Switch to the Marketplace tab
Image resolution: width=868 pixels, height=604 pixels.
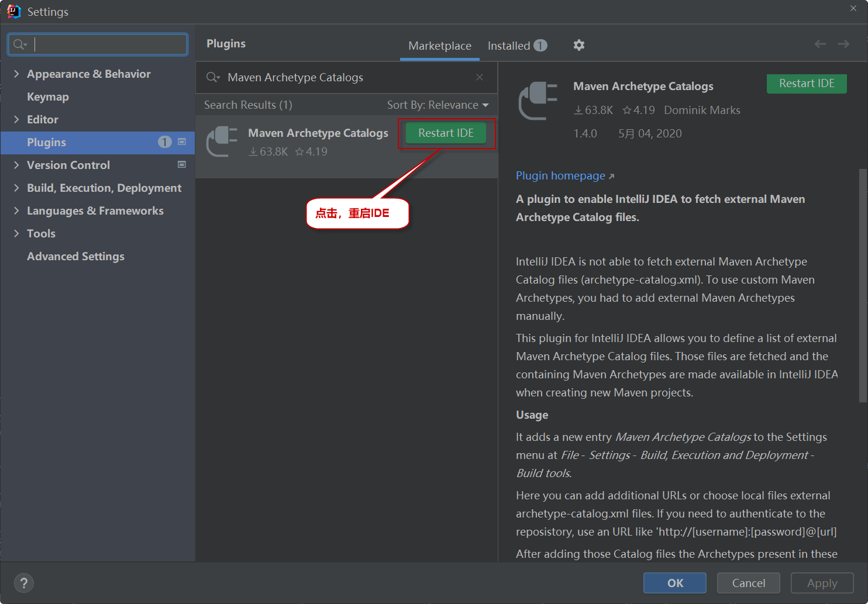click(x=439, y=46)
